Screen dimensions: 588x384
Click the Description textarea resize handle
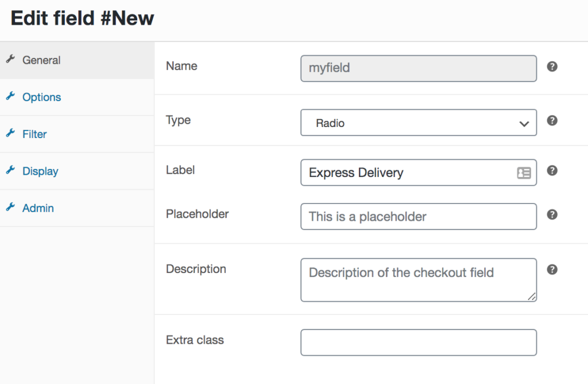(532, 297)
